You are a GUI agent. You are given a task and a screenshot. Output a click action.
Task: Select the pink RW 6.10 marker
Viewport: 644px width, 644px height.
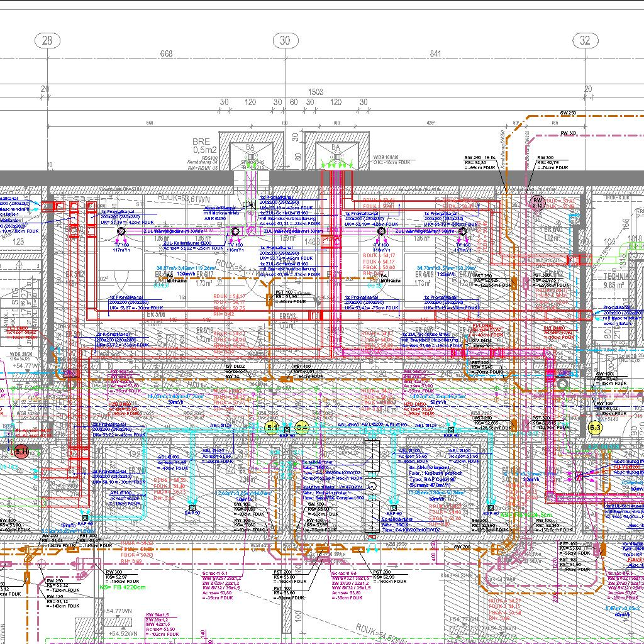(538, 202)
